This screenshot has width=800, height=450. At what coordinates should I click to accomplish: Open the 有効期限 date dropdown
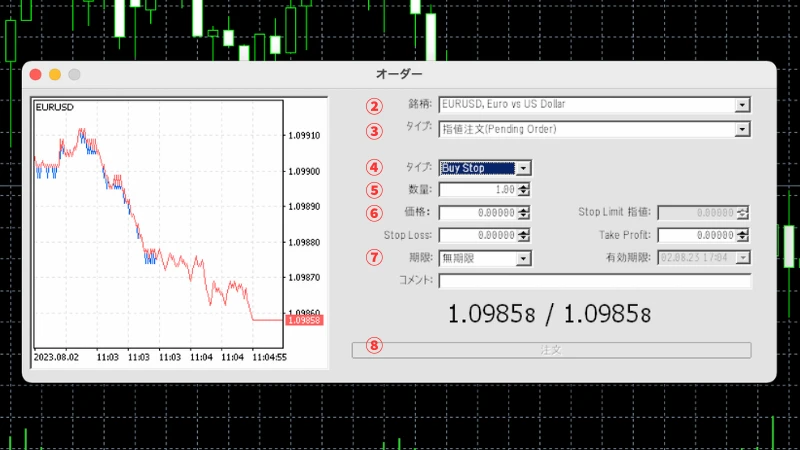(743, 258)
